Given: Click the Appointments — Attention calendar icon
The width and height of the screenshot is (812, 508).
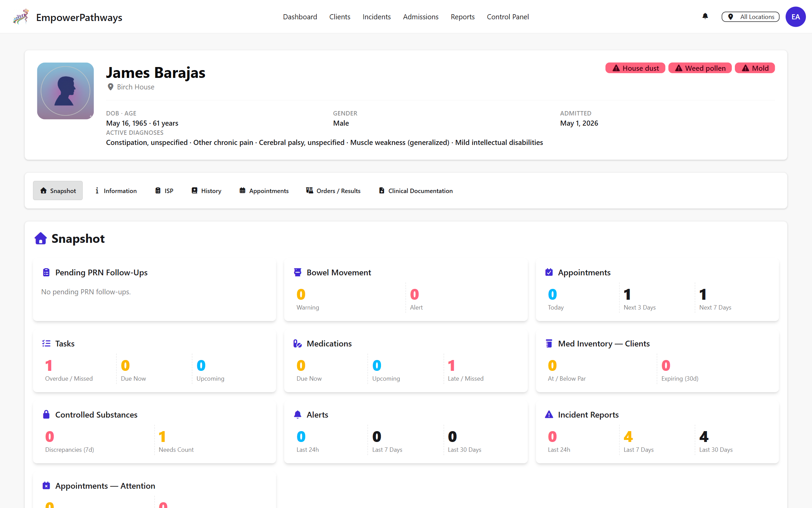Looking at the screenshot, I should 46,486.
